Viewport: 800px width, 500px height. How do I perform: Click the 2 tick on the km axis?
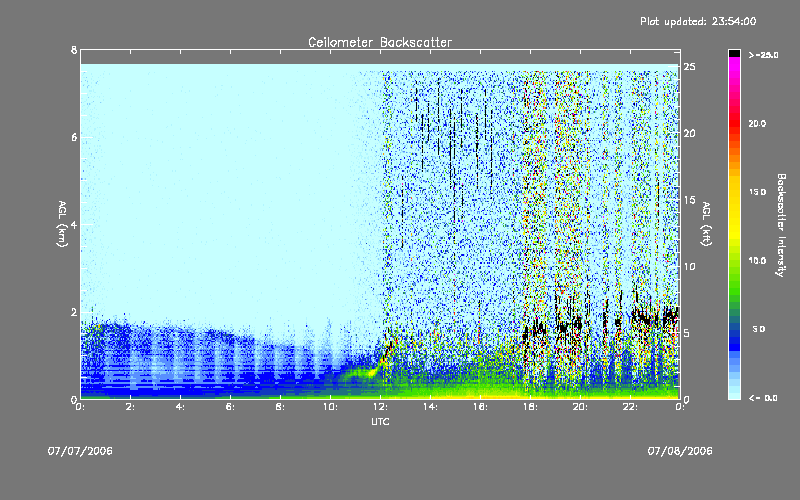(x=74, y=312)
